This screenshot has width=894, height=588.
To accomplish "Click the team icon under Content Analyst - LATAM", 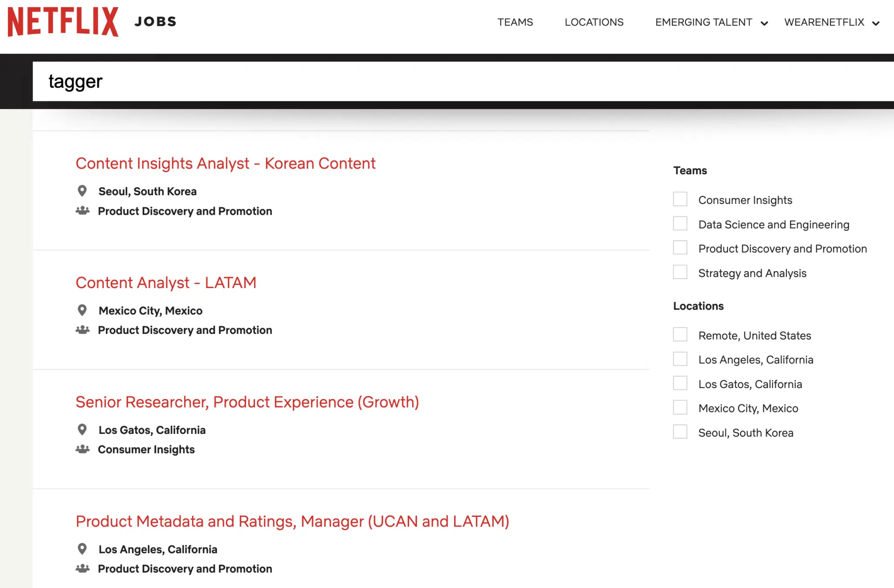I will pyautogui.click(x=83, y=330).
